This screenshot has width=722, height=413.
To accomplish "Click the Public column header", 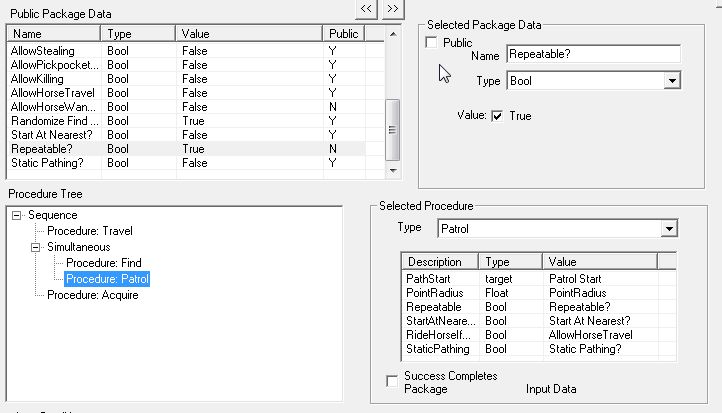I will [x=351, y=33].
